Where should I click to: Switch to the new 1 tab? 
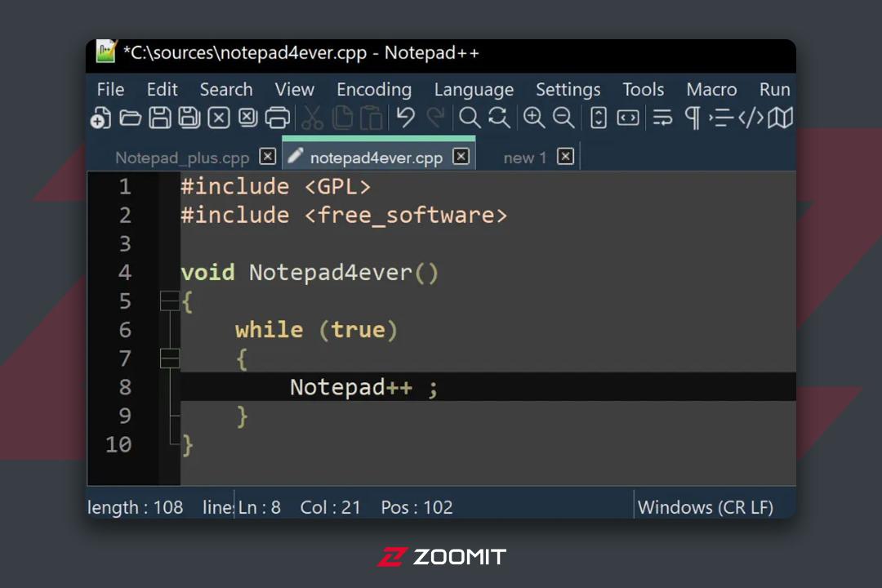click(525, 158)
